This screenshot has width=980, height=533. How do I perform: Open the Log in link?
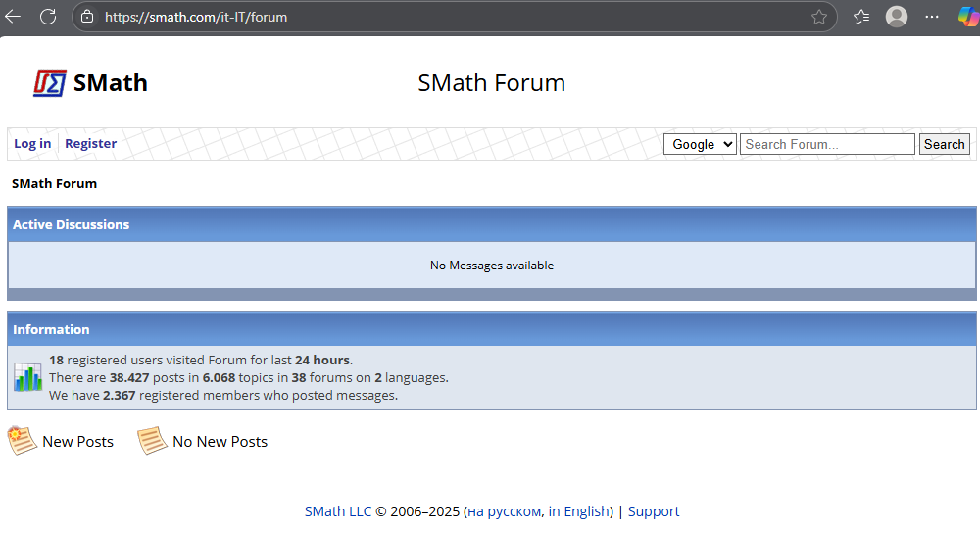pyautogui.click(x=32, y=144)
